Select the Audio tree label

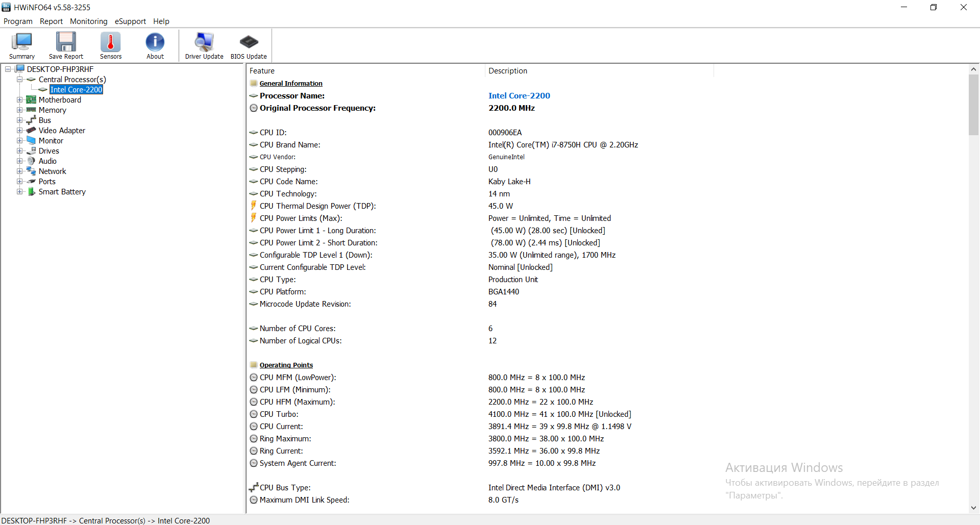pos(47,161)
